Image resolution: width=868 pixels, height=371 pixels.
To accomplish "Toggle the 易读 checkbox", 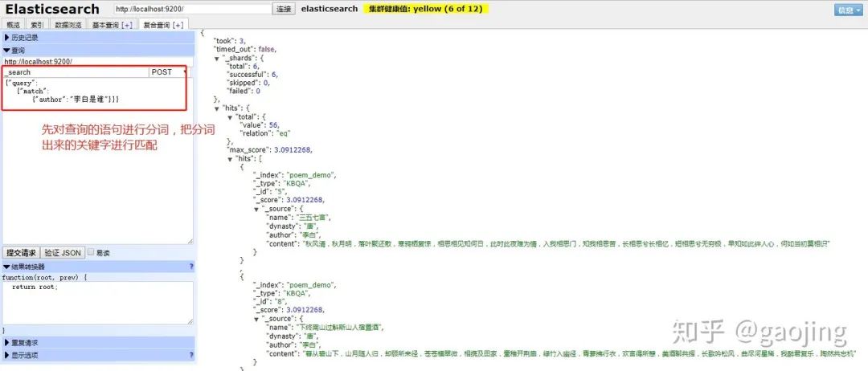I will (91, 252).
